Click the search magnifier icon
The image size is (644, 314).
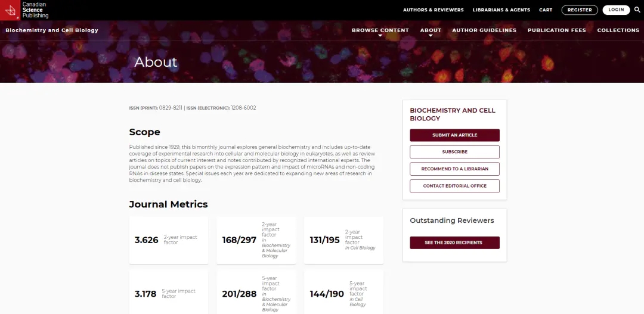tap(637, 10)
